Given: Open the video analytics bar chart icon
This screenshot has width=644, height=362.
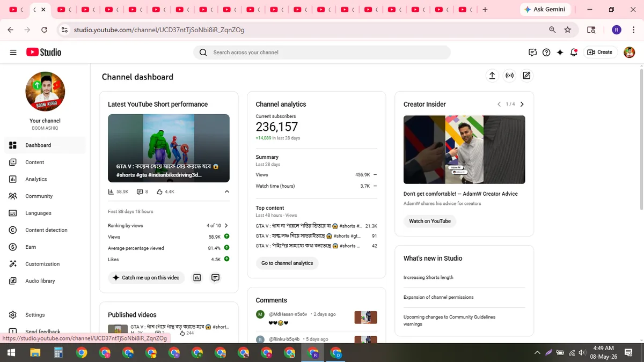Looking at the screenshot, I should [x=197, y=278].
